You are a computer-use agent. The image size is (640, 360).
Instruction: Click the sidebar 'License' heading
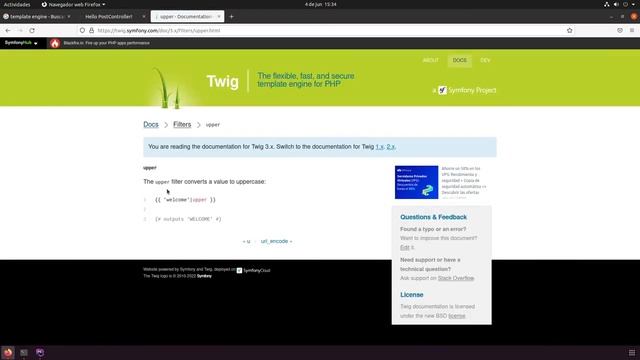pyautogui.click(x=411, y=295)
